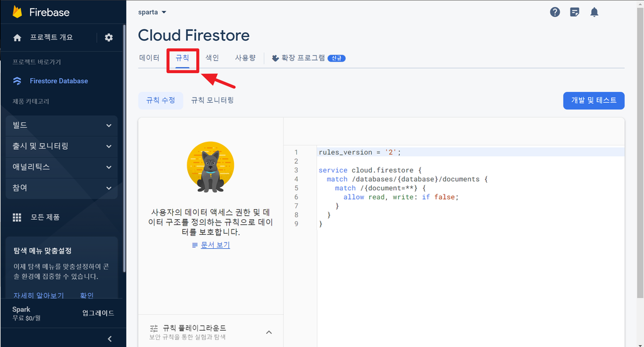Click the document icon beside 문서 보기
Screen dimensions: 644x347
[195, 245]
